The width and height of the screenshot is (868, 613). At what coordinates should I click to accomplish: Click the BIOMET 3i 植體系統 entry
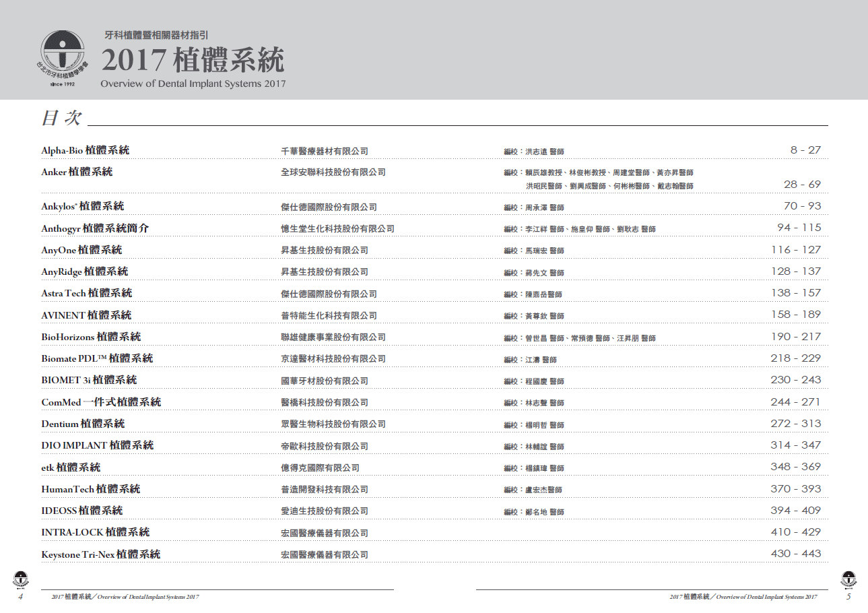89,380
